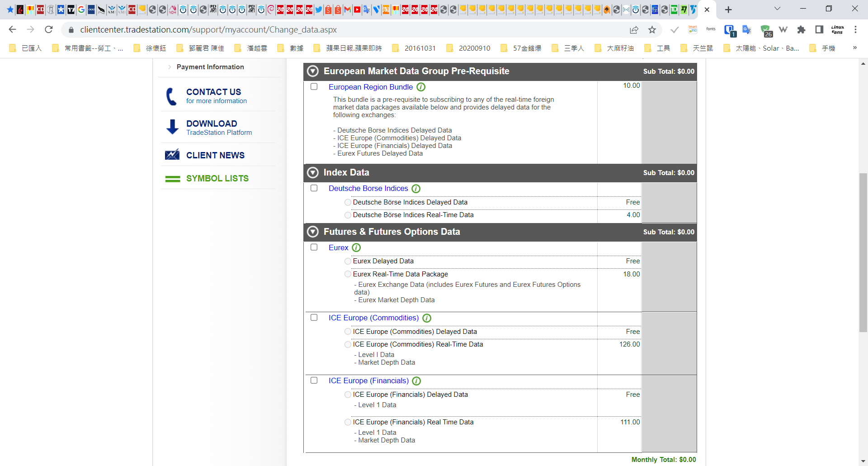This screenshot has width=868, height=466.
Task: Show more bookmarks with chevron overflow
Action: (x=854, y=48)
